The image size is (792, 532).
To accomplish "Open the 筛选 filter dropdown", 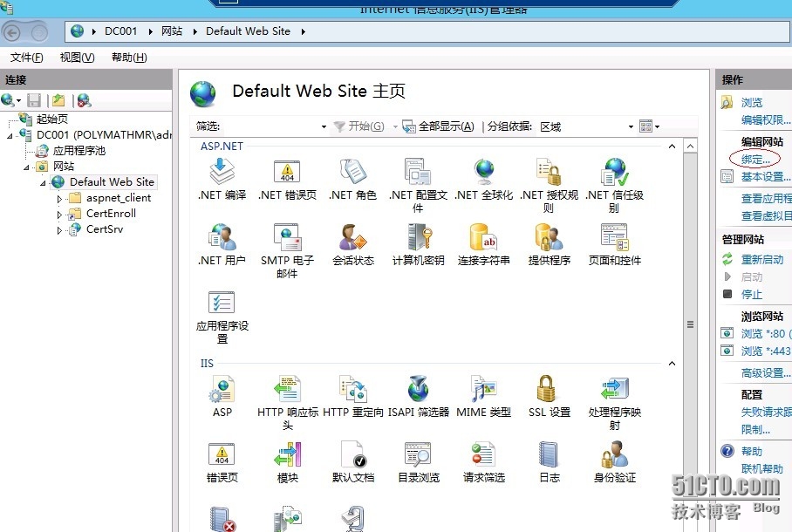I will [324, 126].
